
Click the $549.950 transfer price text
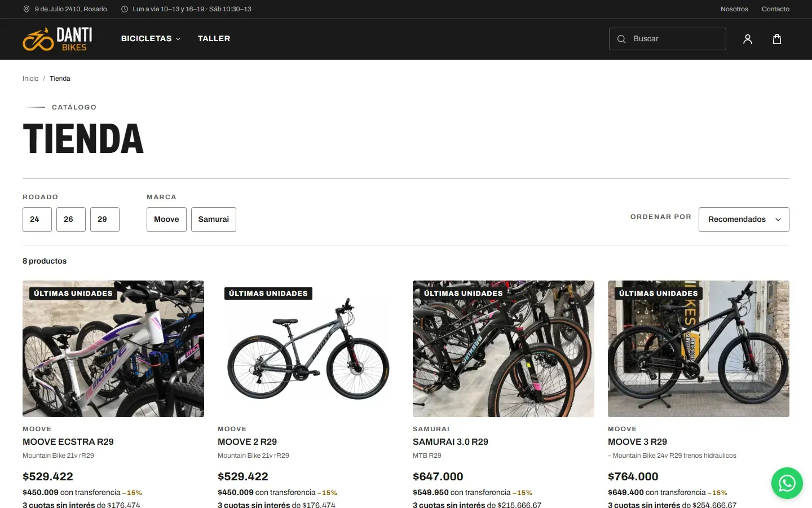(x=431, y=492)
